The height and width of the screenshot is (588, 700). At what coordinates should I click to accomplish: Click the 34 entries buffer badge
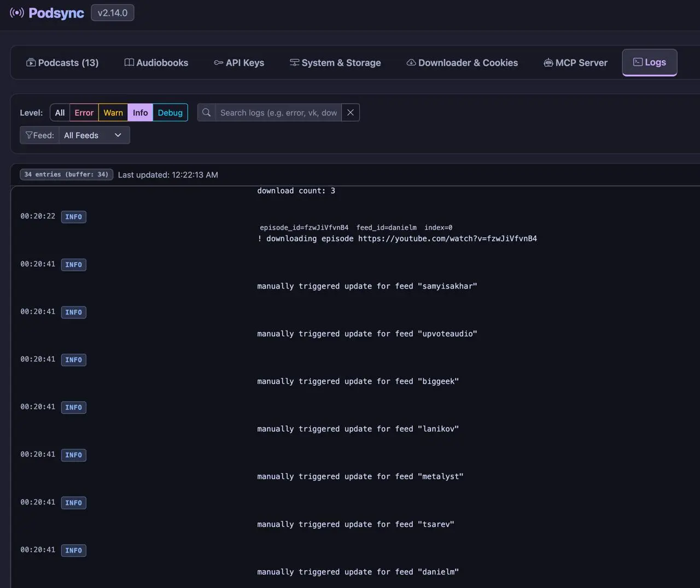(x=67, y=174)
